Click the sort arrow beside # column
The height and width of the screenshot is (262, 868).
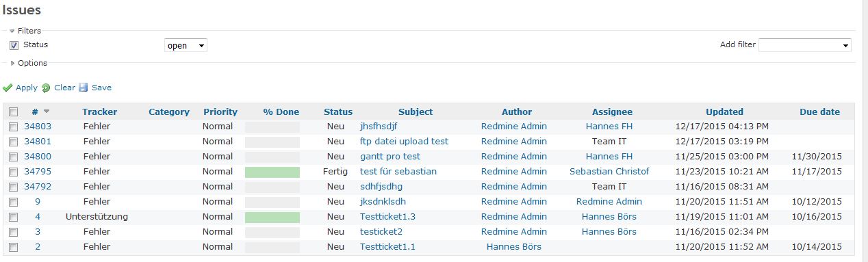(47, 112)
